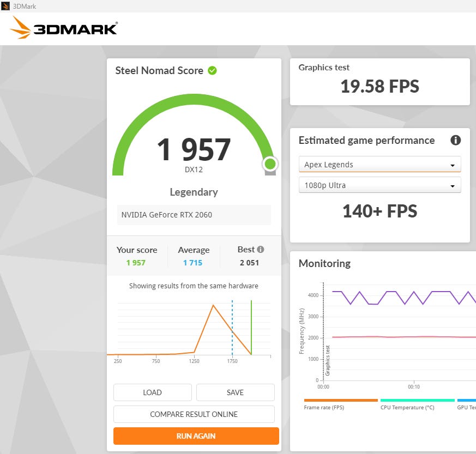Open the Apex Legends game dropdown

[380, 164]
